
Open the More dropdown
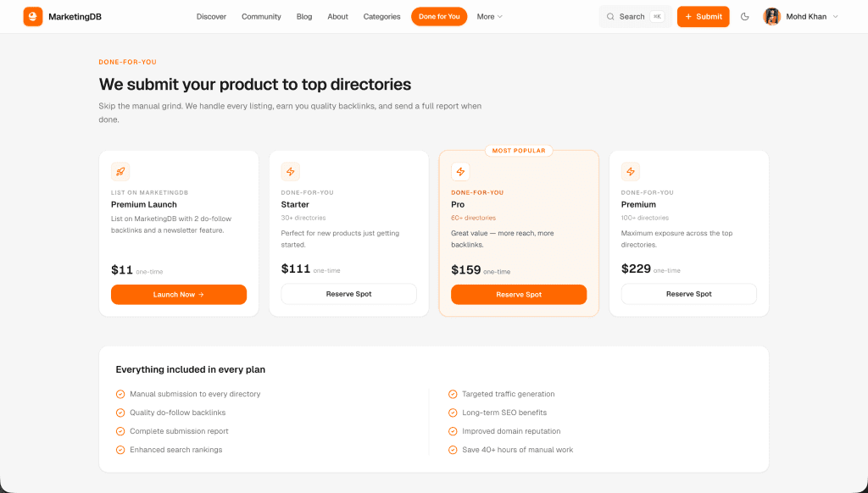[x=489, y=16]
